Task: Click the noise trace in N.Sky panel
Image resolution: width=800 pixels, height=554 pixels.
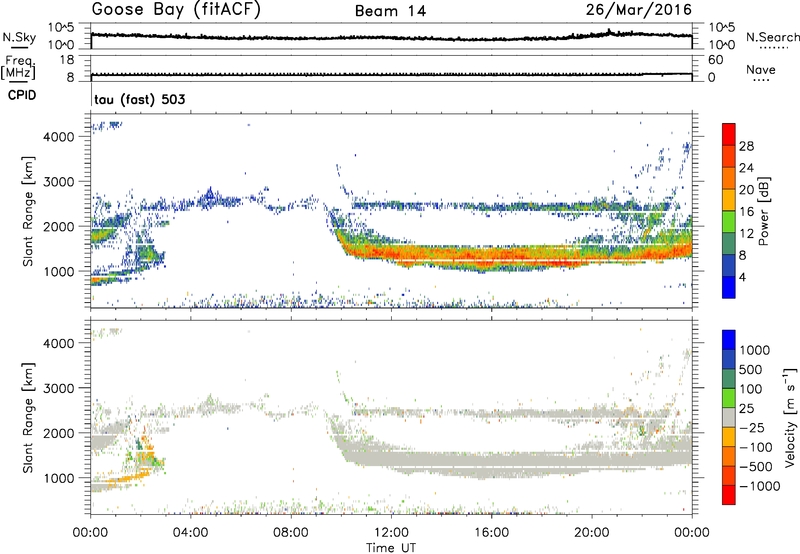Action: pyautogui.click(x=391, y=37)
